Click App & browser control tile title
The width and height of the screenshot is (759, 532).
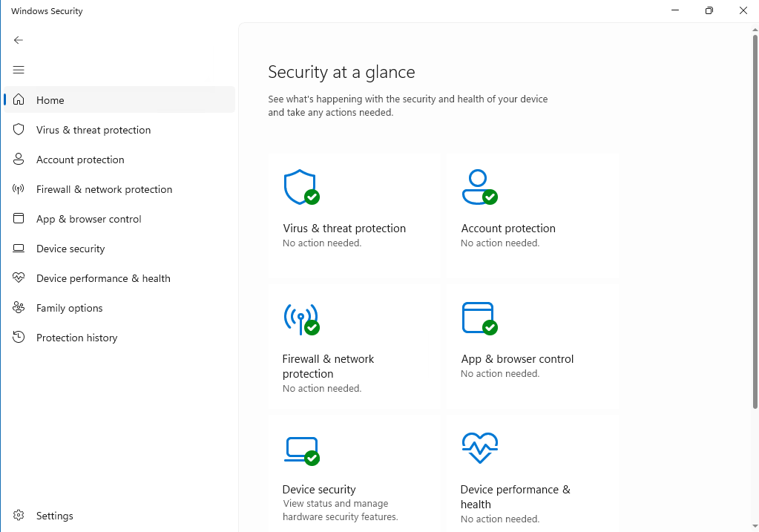click(x=517, y=359)
